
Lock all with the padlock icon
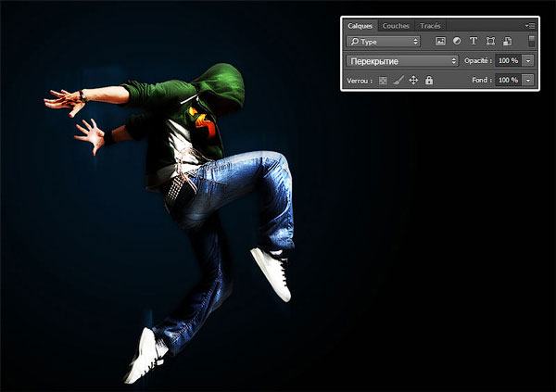pyautogui.click(x=429, y=81)
